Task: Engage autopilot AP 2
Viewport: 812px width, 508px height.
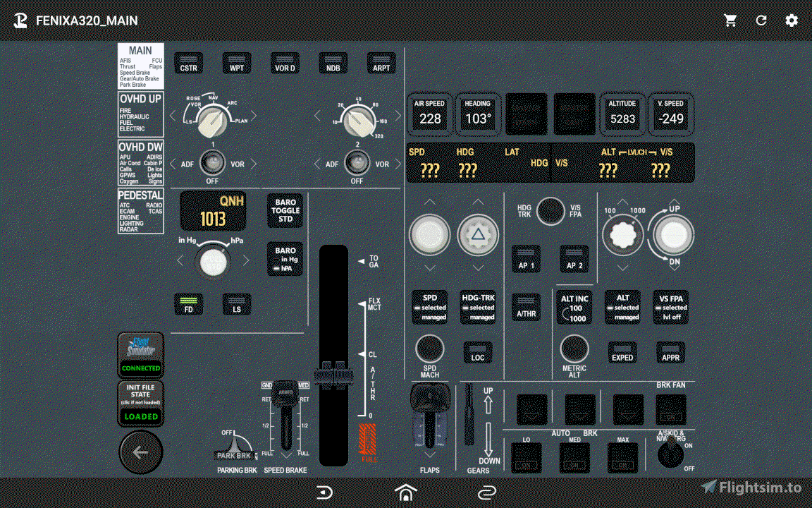Action: point(574,259)
